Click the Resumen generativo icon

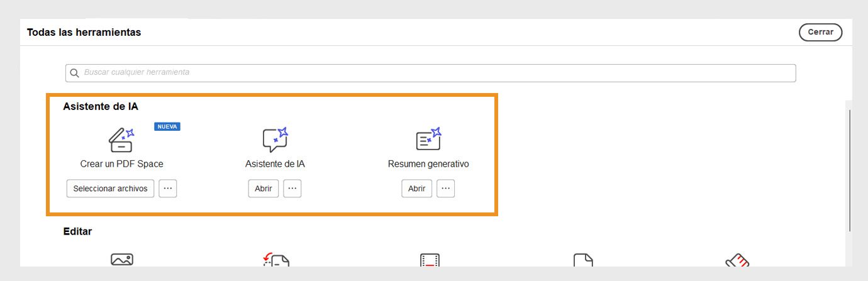tap(428, 140)
